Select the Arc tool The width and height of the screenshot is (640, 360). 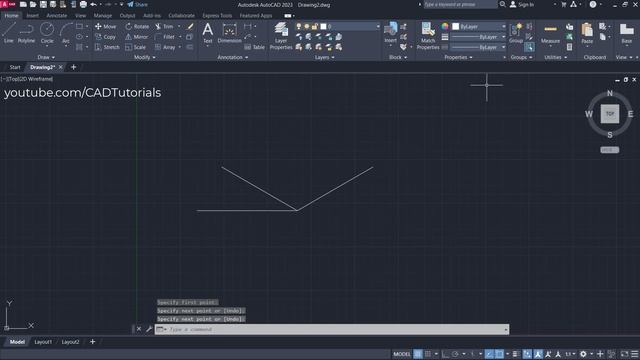click(66, 33)
